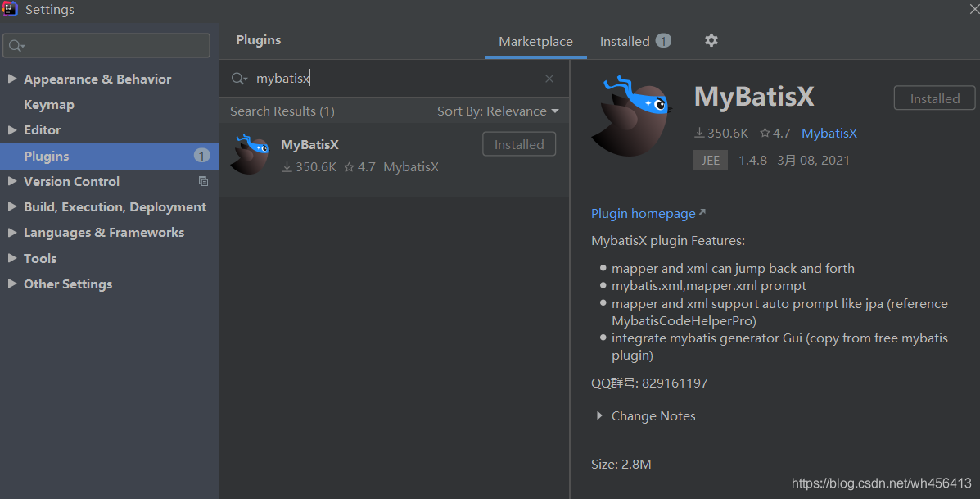Expand Version Control settings node
This screenshot has height=499, width=980.
coord(12,181)
